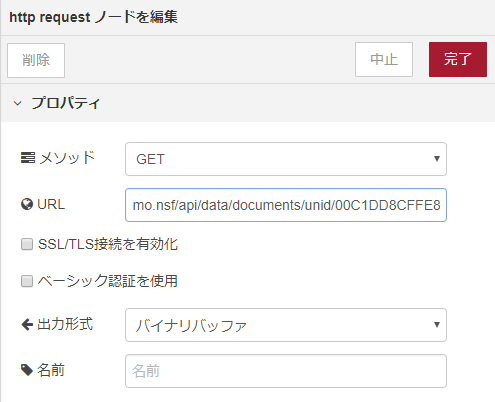This screenshot has height=402, width=495.
Task: Click the 削除 button
Action: point(36,60)
